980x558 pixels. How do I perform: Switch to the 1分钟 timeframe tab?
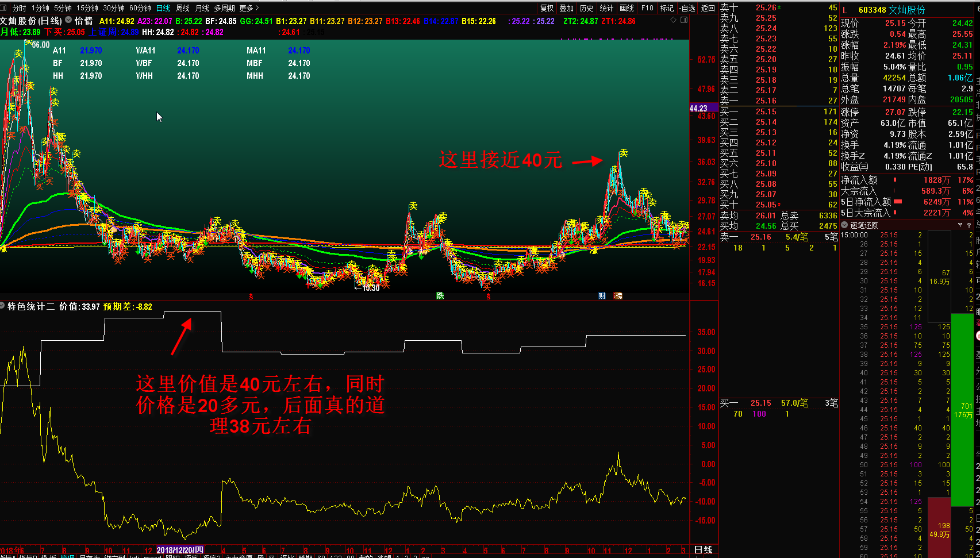40,8
